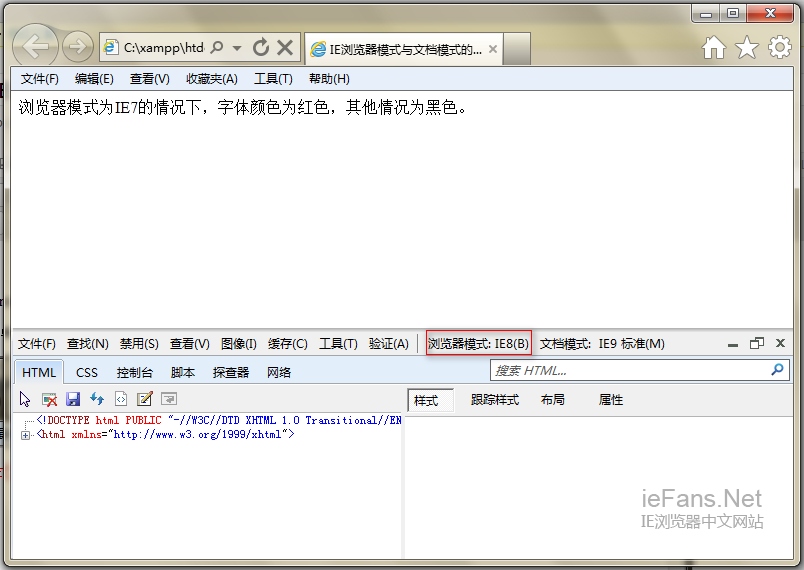Go forward with the Forward arrow button
This screenshot has width=804, height=570.
[77, 47]
